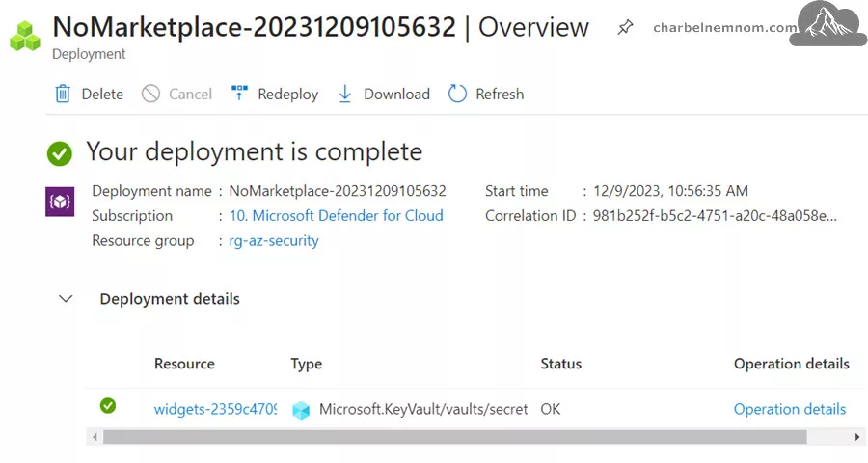This screenshot has width=868, height=463.
Task: Click the Type column header
Action: pyautogui.click(x=306, y=365)
